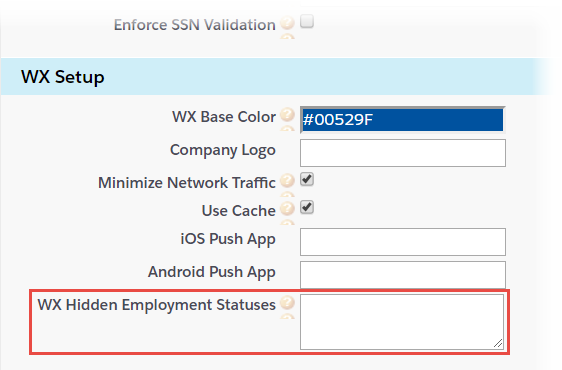Viewport: 562px width, 370px height.
Task: Uncheck the Use Cache checkbox
Action: [307, 207]
